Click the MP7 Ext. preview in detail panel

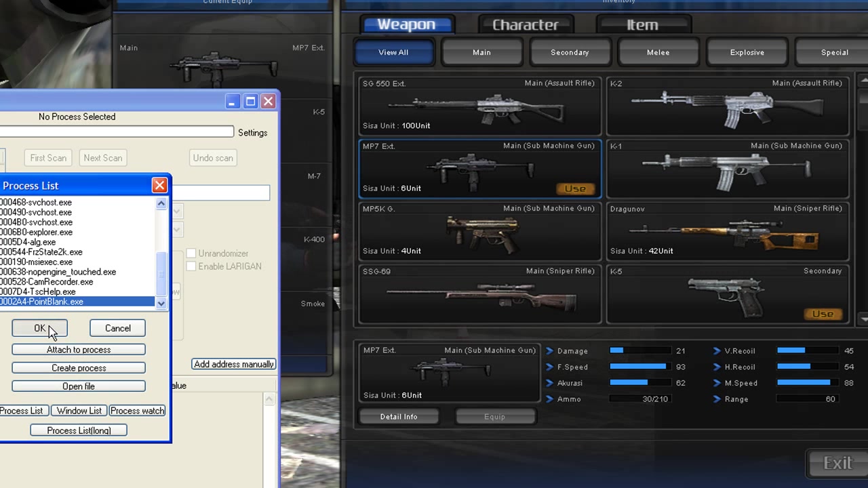[x=448, y=373]
